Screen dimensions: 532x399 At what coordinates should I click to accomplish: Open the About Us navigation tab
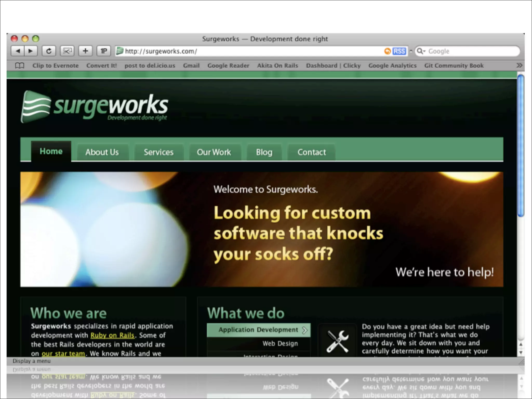pyautogui.click(x=102, y=152)
